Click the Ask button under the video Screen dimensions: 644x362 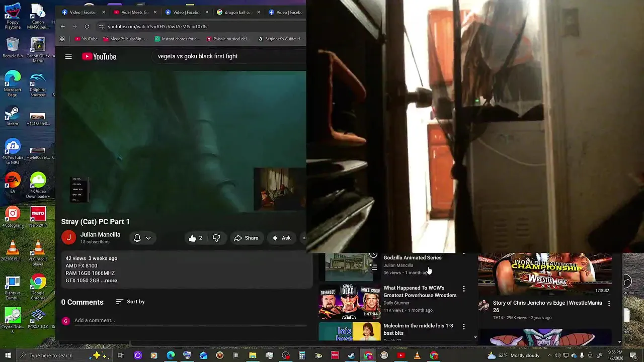click(281, 238)
